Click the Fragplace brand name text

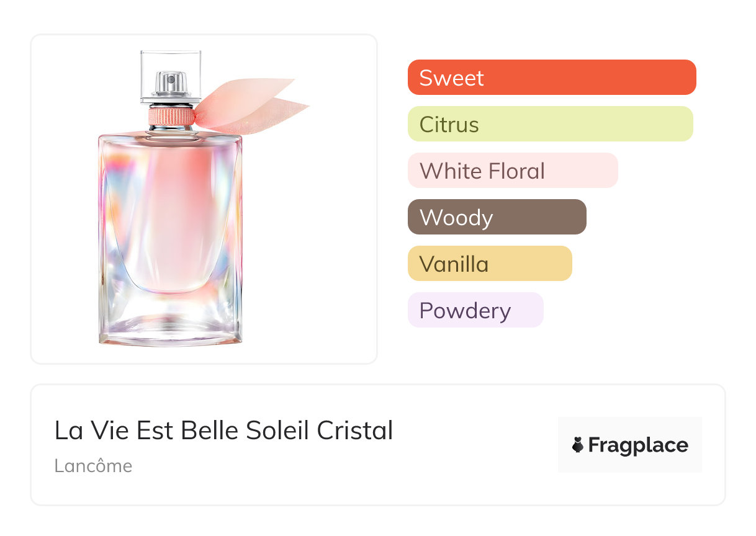point(638,445)
